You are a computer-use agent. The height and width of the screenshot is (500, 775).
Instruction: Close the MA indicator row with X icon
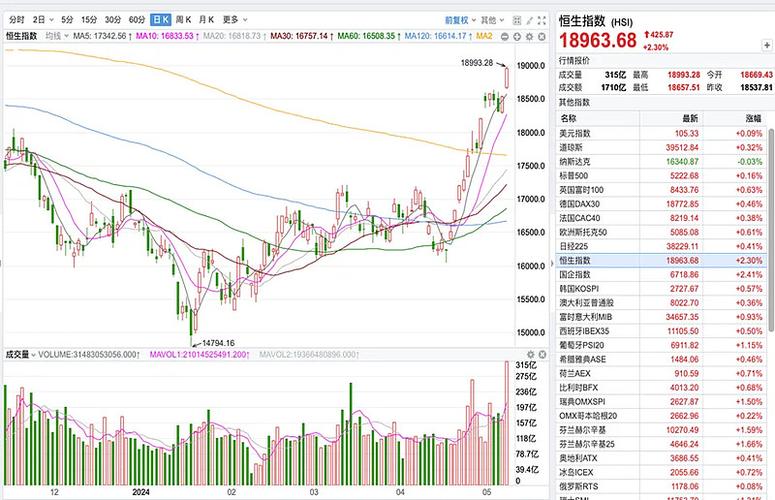tap(542, 37)
